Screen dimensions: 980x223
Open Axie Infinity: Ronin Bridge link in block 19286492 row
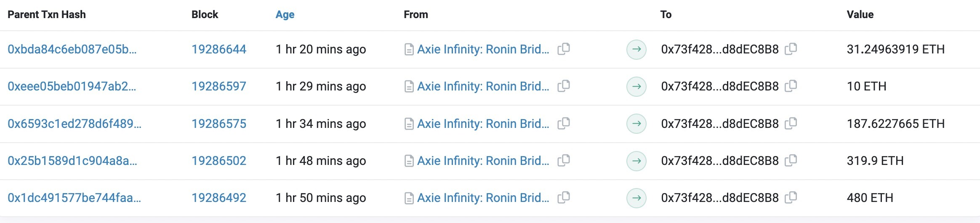(x=483, y=198)
